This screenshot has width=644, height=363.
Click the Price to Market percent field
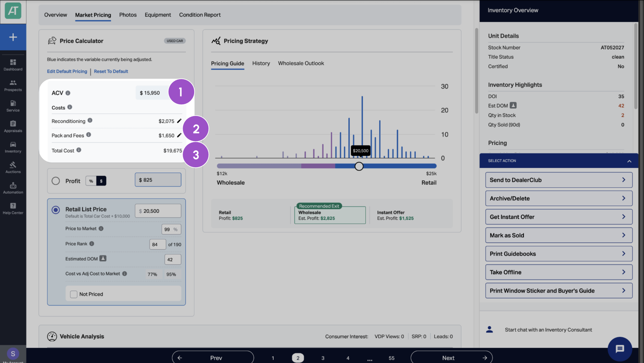171,229
